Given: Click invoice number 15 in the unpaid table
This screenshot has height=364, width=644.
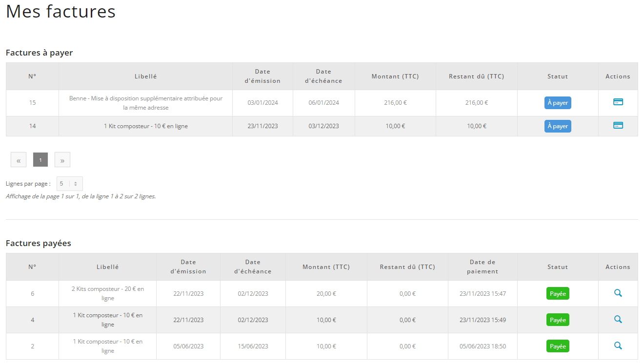Looking at the screenshot, I should 32,103.
